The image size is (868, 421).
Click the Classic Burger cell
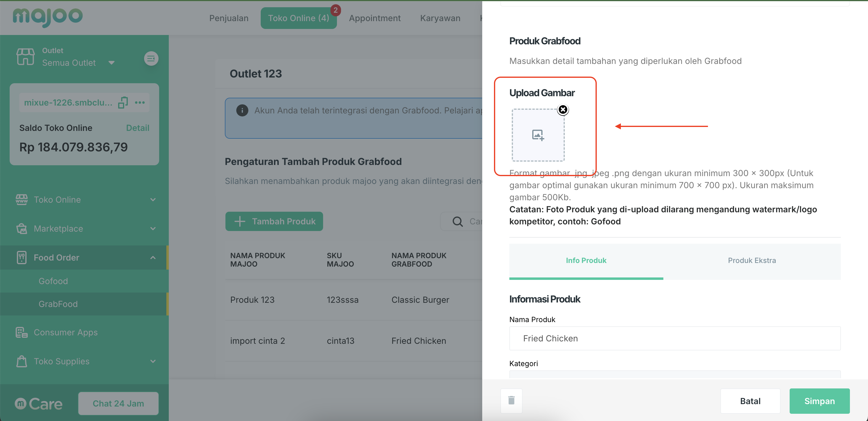pos(420,300)
